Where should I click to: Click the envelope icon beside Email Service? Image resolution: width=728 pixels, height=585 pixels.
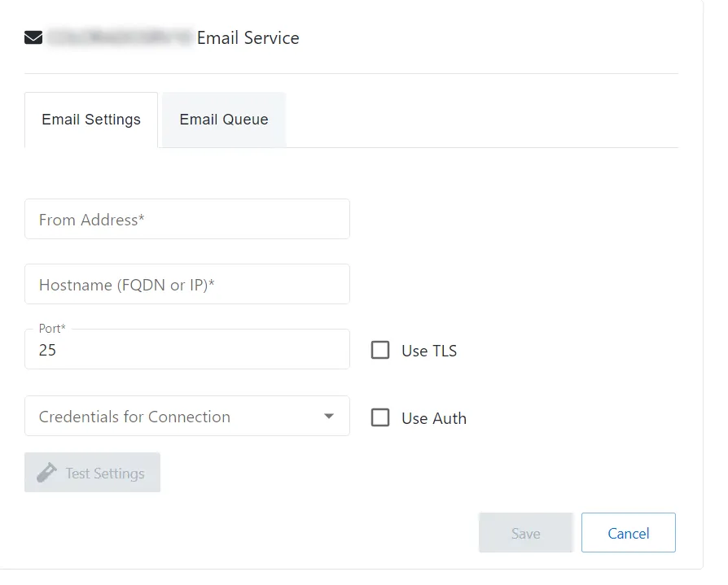pyautogui.click(x=33, y=37)
